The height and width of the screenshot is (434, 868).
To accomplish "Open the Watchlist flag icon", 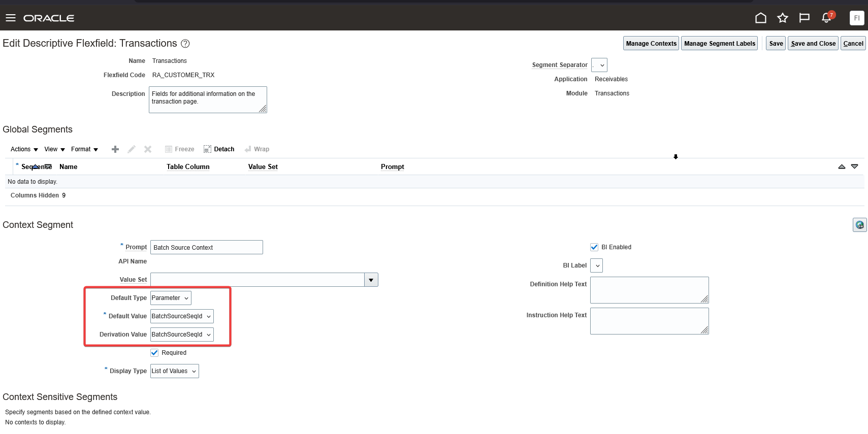I will point(804,18).
